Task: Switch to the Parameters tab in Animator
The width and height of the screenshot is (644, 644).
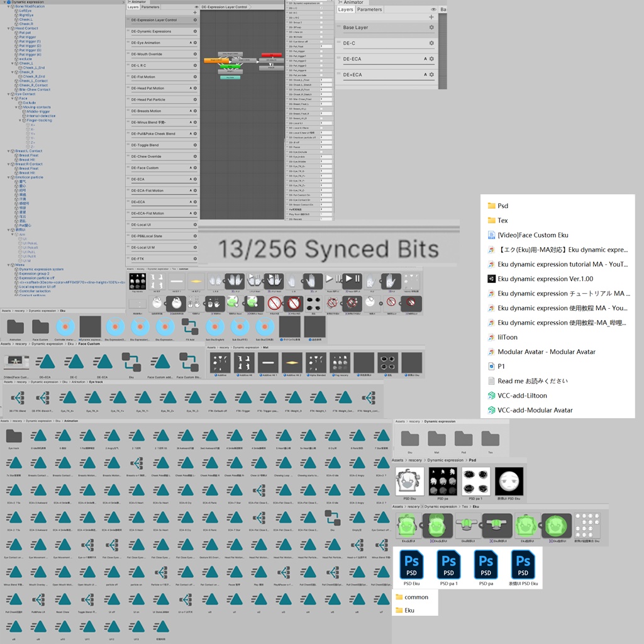Action: tap(150, 7)
